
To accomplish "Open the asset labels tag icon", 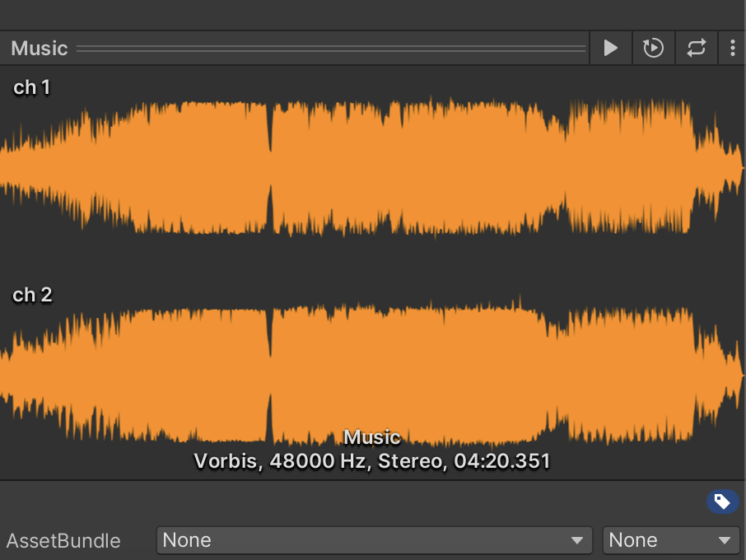I will pos(722,502).
